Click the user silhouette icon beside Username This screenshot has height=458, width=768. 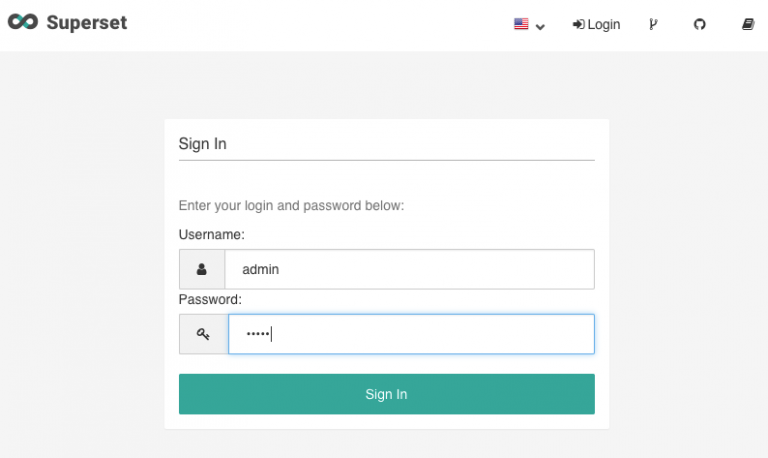202,269
